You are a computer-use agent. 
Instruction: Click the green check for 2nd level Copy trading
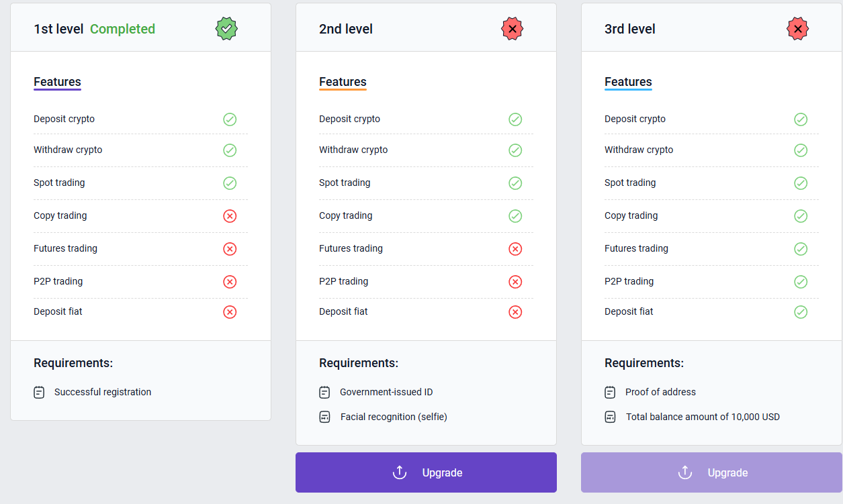click(x=515, y=216)
